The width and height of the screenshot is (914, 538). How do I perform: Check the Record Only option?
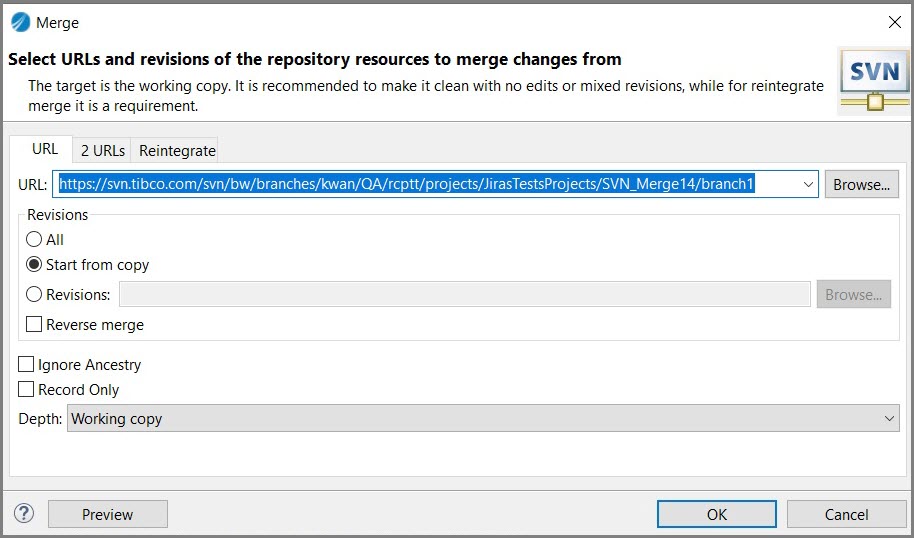pyautogui.click(x=27, y=390)
